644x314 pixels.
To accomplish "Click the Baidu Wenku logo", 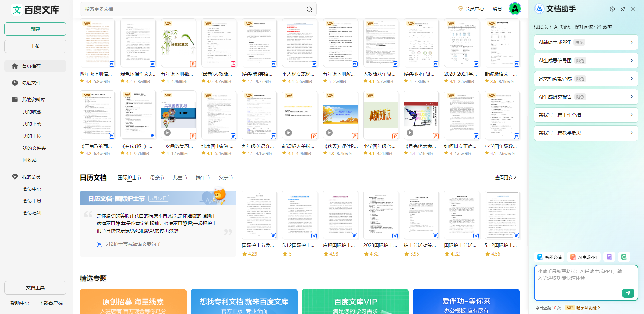I will [35, 10].
